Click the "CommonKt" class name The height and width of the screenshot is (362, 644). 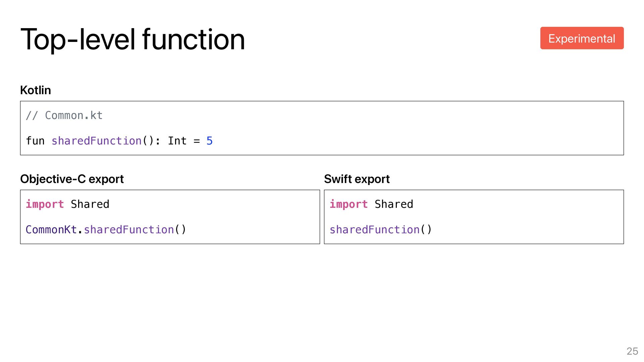click(x=51, y=230)
